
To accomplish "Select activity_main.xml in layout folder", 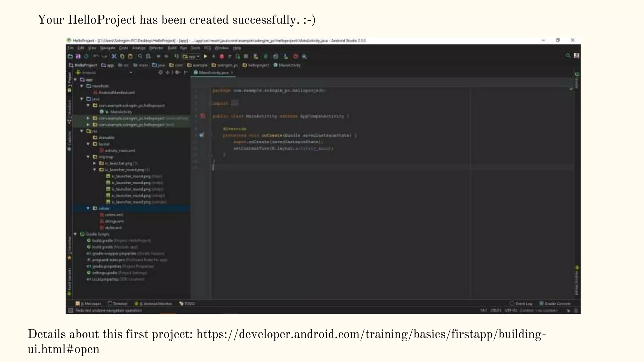I will 117,151.
